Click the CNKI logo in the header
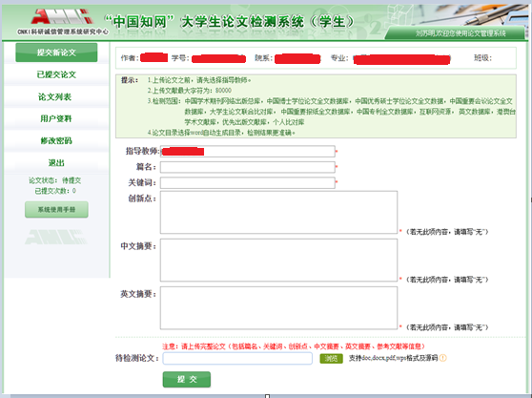Screen dimensions: 532x398 click(x=63, y=21)
